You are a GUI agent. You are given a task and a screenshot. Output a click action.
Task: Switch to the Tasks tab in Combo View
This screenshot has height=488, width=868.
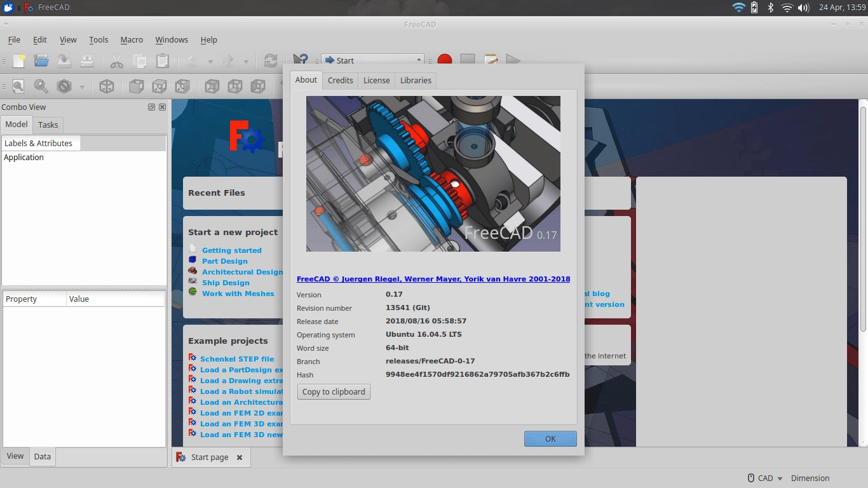(x=48, y=125)
